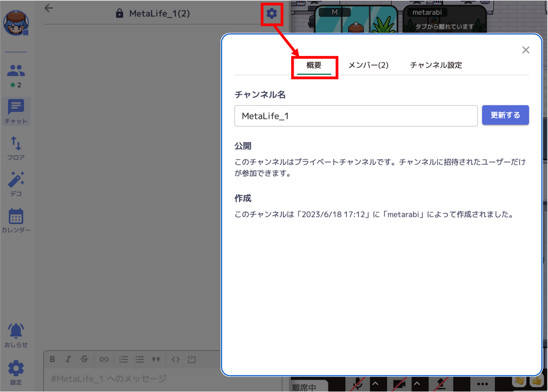
Task: Insert a link in message editor
Action: click(104, 359)
